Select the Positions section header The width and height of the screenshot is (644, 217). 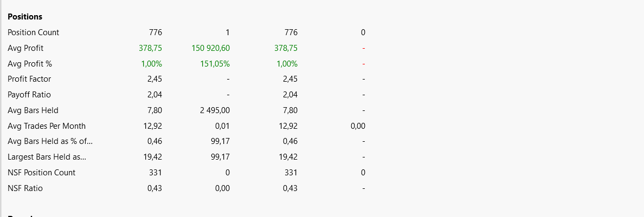click(25, 17)
